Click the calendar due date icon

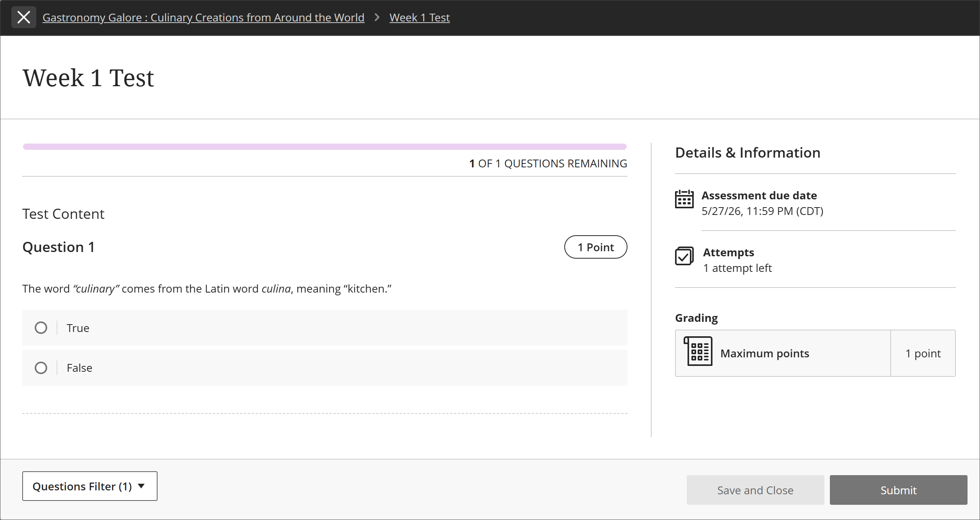pos(684,199)
